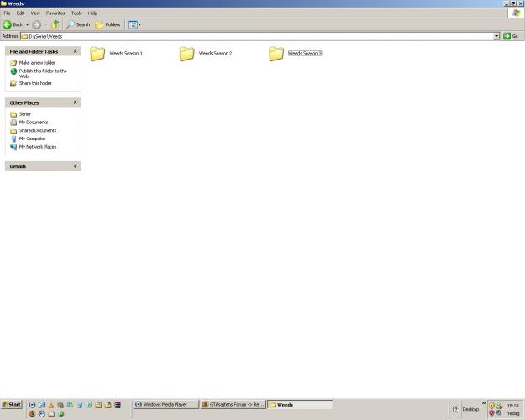
Task: Toggle the Folders tree pane button
Action: pos(108,25)
